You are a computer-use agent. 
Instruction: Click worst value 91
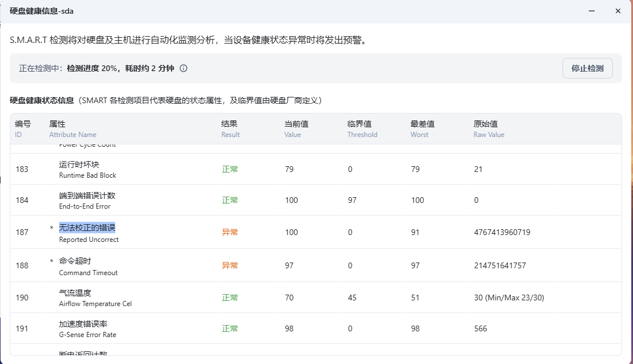click(x=415, y=232)
